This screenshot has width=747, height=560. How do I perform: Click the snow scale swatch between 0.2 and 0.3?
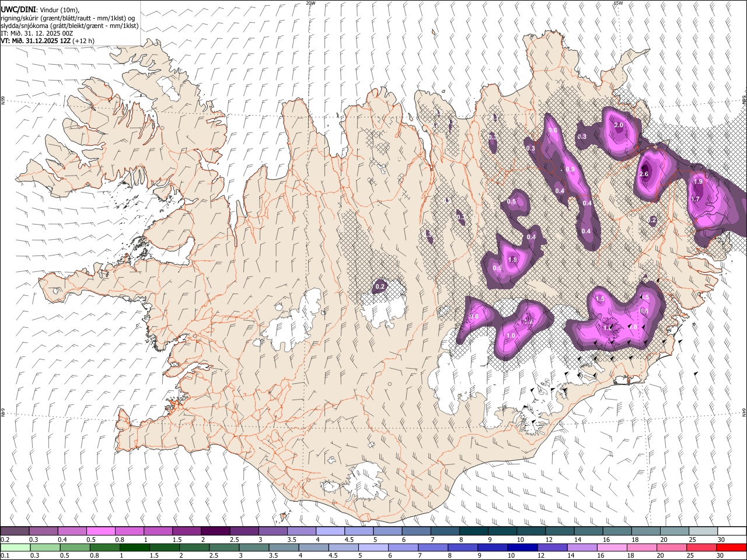pos(15,531)
